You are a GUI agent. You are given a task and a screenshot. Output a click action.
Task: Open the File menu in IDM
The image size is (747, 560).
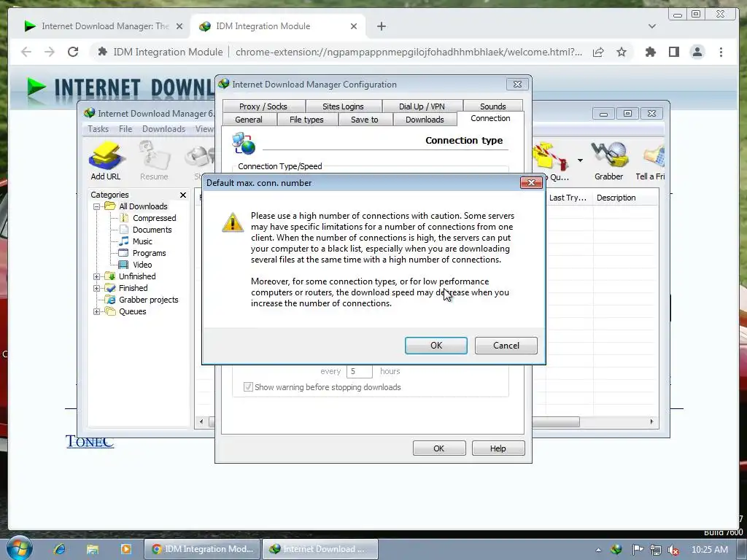click(x=125, y=129)
